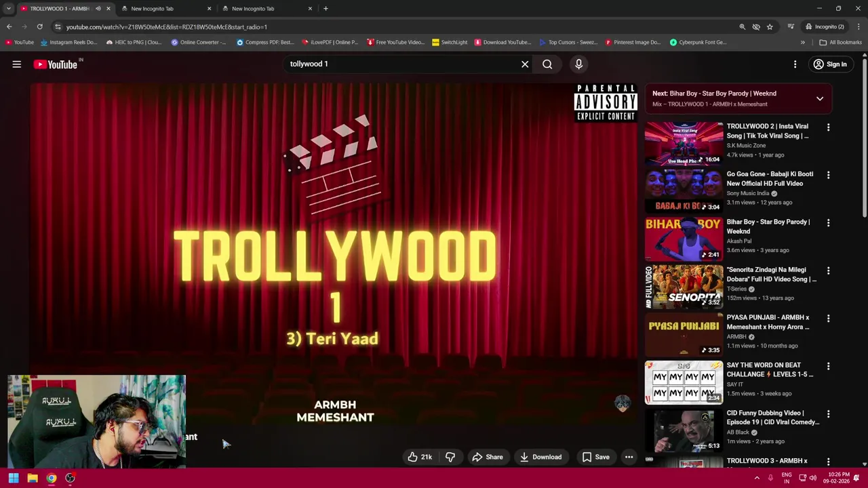This screenshot has height=488, width=868.
Task: Open TROLLYWOOD 2 video thumbnail
Action: click(684, 144)
